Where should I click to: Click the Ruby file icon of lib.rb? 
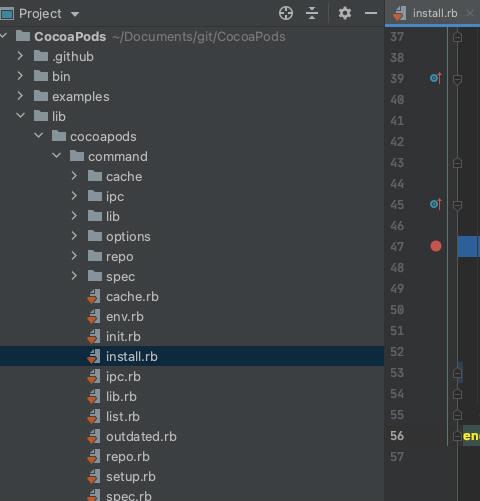point(93,396)
